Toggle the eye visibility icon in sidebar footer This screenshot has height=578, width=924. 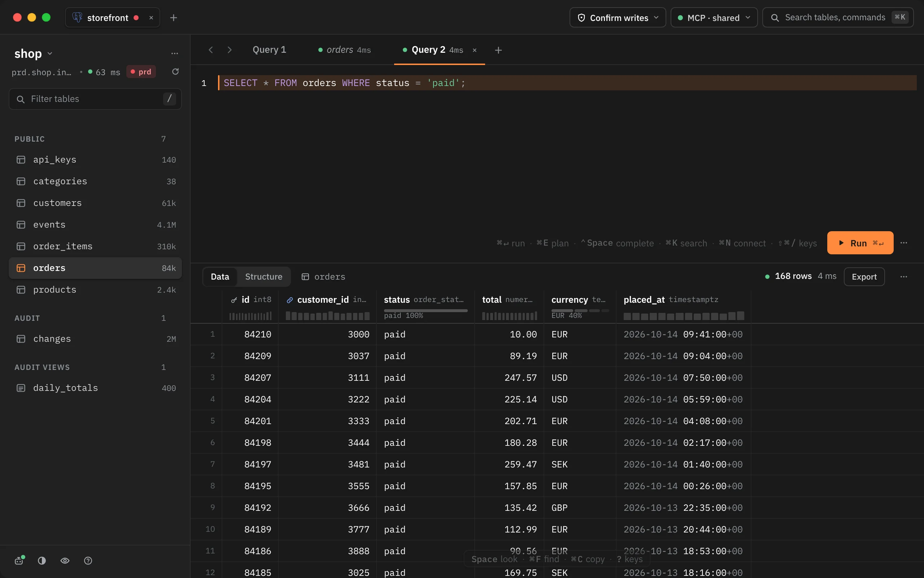(x=65, y=560)
